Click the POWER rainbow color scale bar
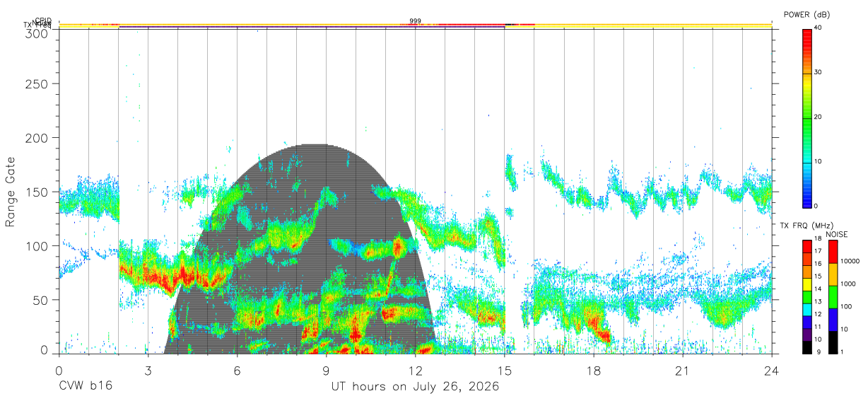 (807, 117)
